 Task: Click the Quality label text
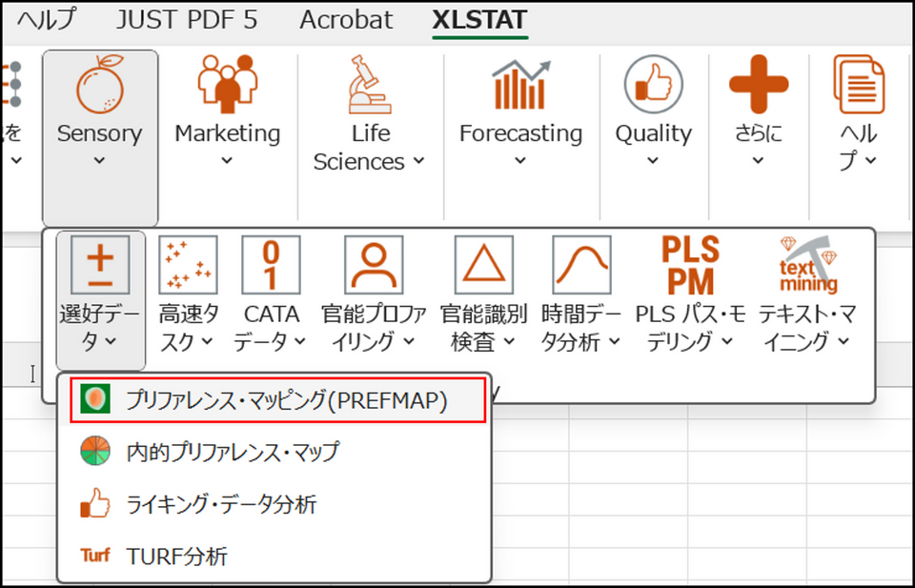653,133
